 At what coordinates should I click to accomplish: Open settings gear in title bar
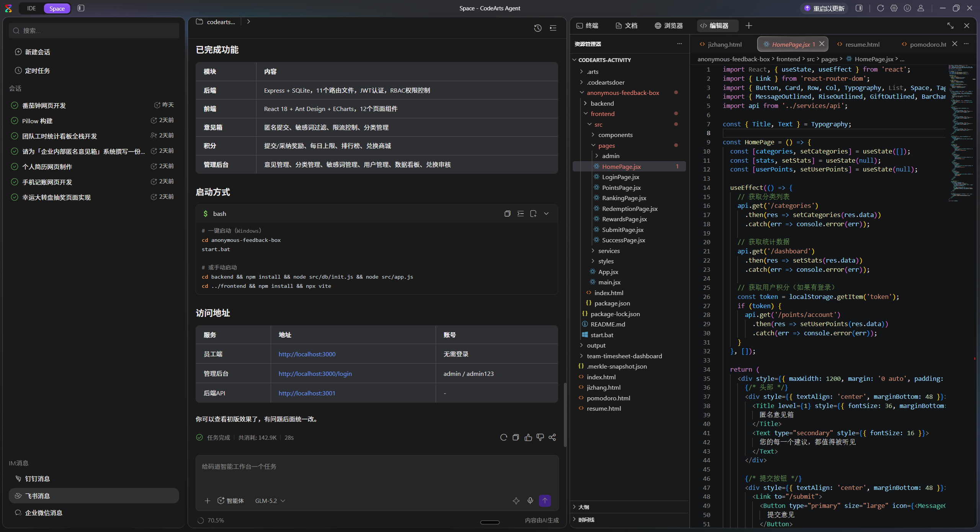pyautogui.click(x=894, y=8)
